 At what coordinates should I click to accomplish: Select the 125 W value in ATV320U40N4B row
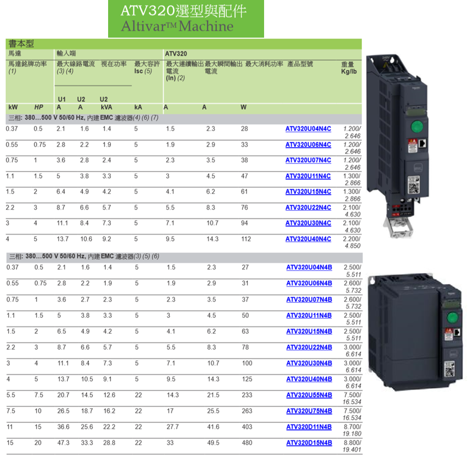pos(247,379)
